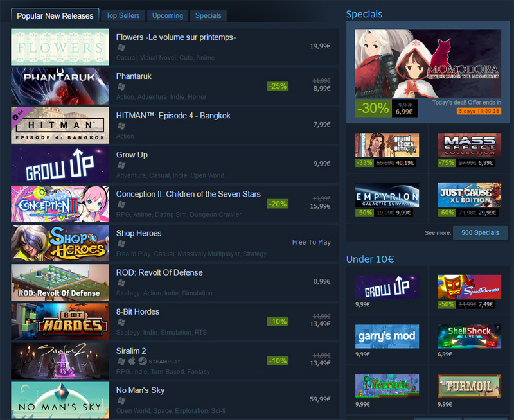Click the 500 Specials button

pos(480,232)
